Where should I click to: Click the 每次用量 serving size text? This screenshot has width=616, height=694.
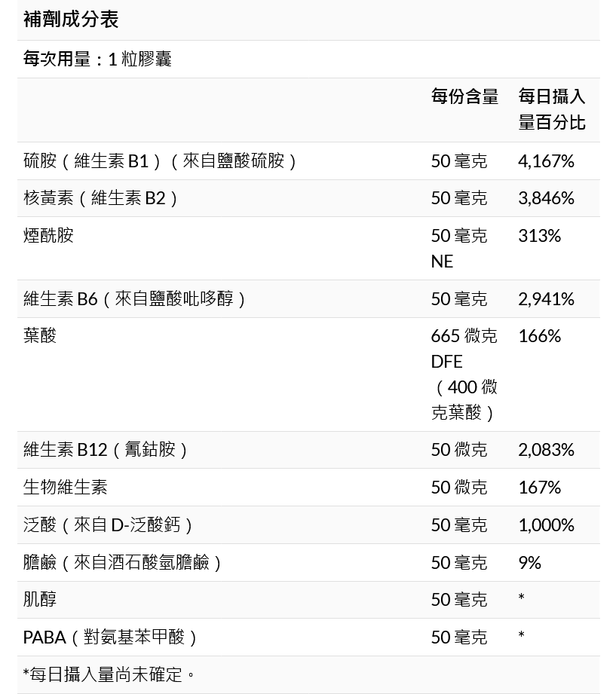97,59
